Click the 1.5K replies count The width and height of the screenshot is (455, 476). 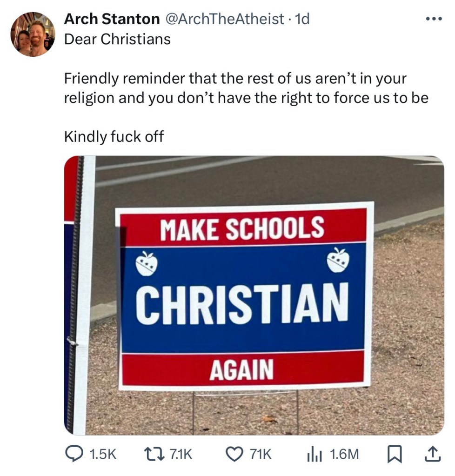click(x=103, y=455)
